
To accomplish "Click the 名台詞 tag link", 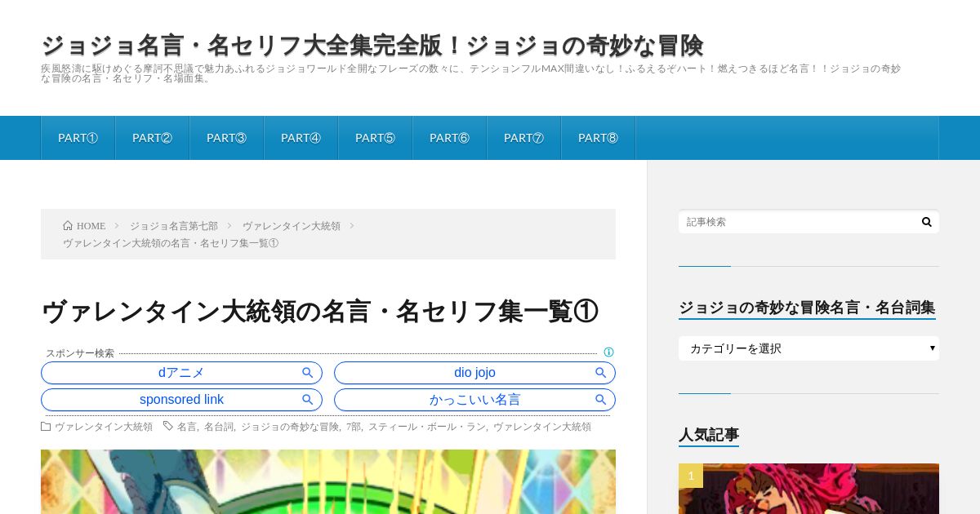I will point(219,427).
